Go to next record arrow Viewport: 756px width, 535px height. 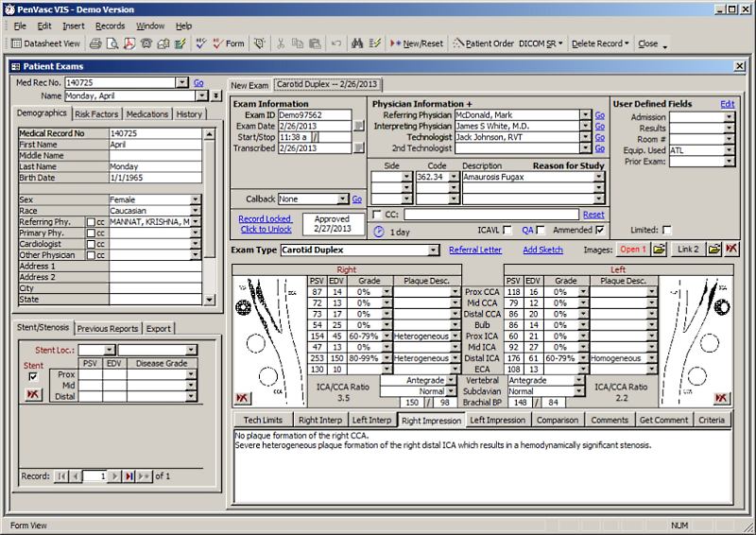114,476
